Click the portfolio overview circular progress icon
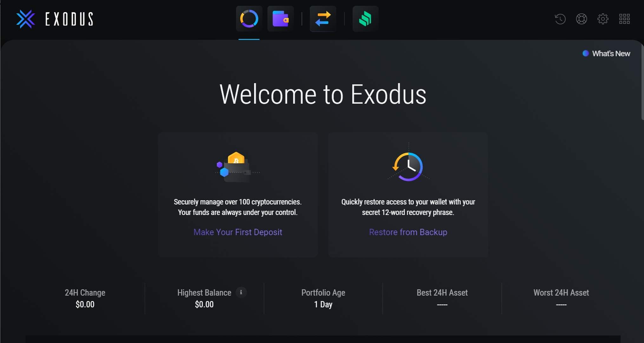This screenshot has width=644, height=343. click(x=249, y=19)
